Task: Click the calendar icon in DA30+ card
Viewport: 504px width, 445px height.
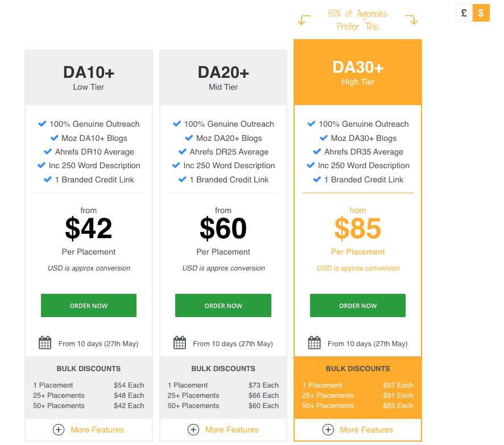Action: 314,343
